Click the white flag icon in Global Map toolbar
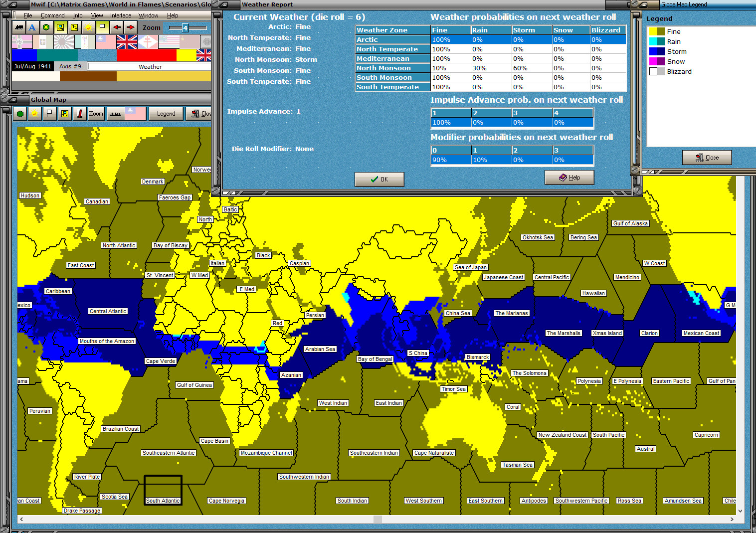 click(x=49, y=114)
